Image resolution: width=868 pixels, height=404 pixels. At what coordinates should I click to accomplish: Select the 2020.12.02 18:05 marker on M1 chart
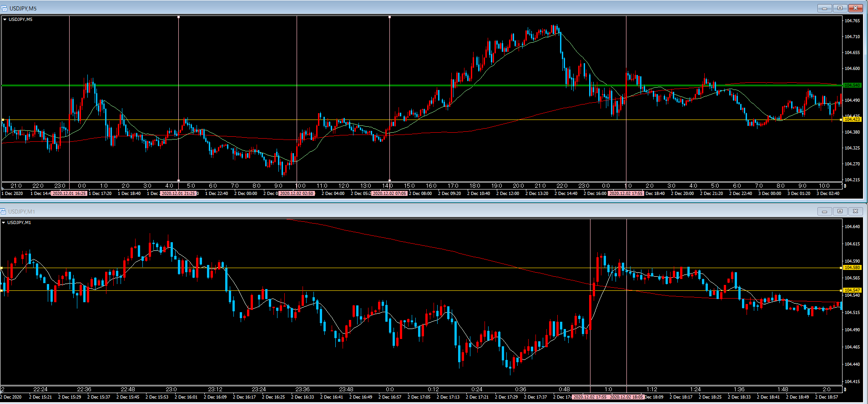pos(626,397)
